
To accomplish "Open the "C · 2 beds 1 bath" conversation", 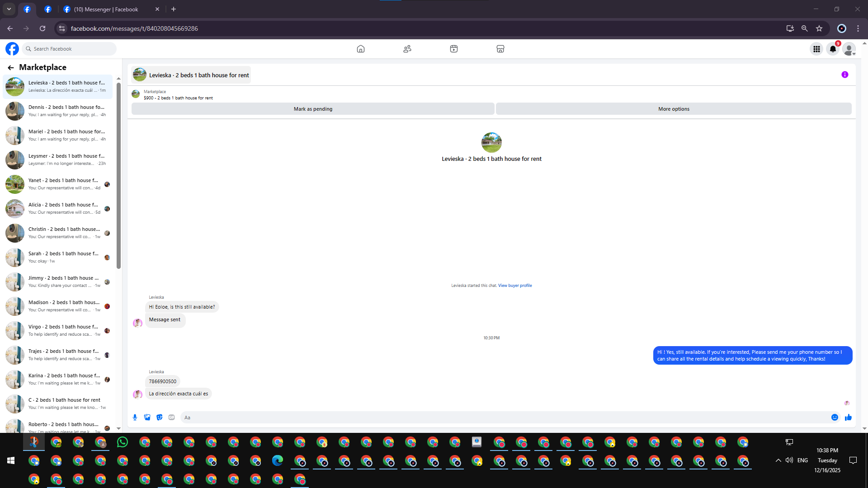I will [x=58, y=404].
